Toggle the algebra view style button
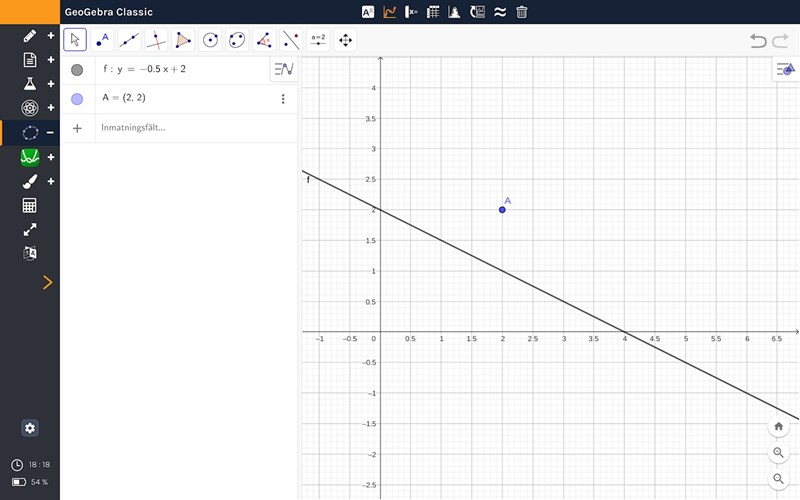This screenshot has height=500, width=800. click(284, 69)
